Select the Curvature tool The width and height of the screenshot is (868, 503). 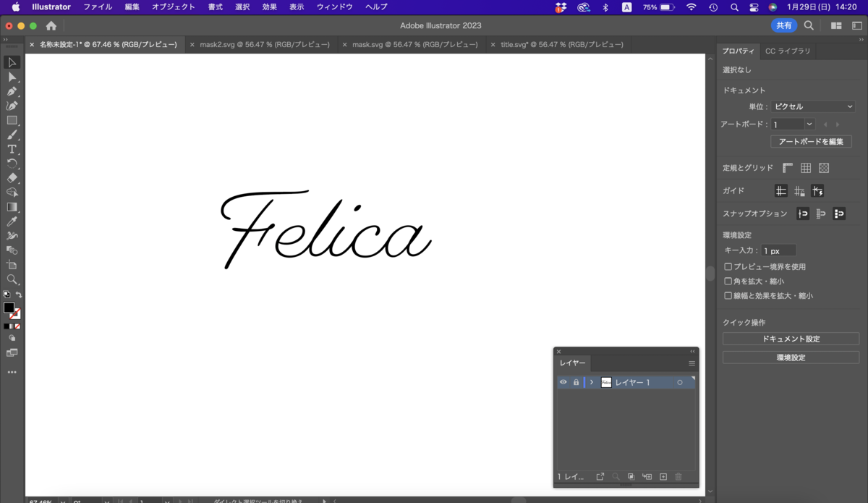point(12,106)
